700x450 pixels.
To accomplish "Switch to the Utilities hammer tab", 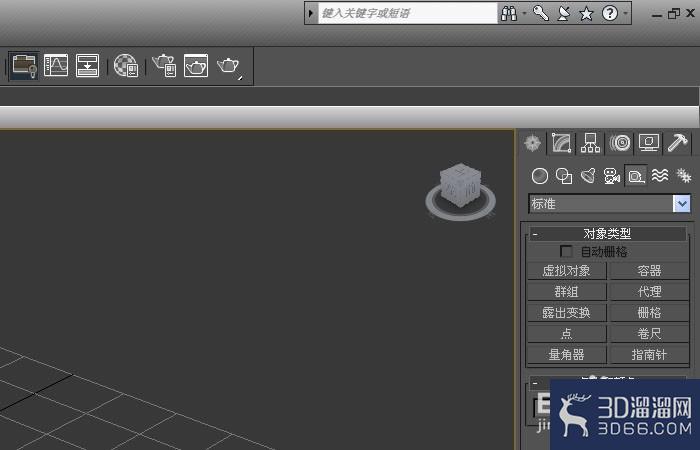I will point(678,143).
